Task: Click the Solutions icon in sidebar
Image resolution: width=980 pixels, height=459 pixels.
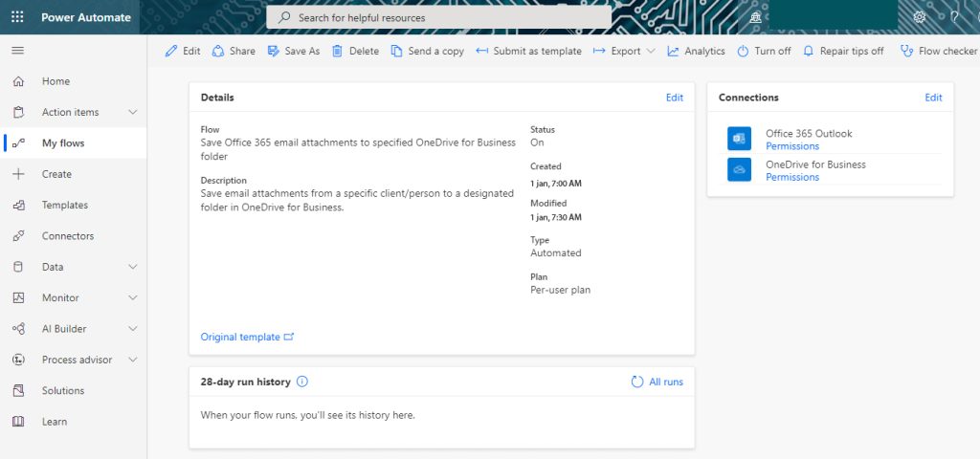Action: 19,390
